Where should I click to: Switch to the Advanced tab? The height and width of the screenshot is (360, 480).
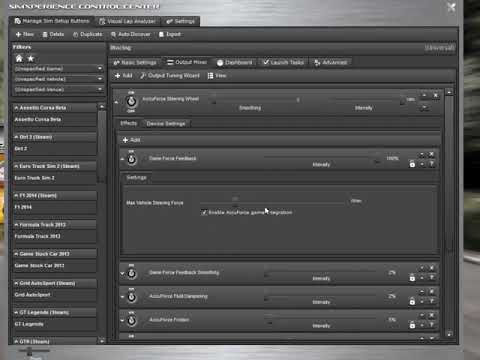[x=331, y=62]
